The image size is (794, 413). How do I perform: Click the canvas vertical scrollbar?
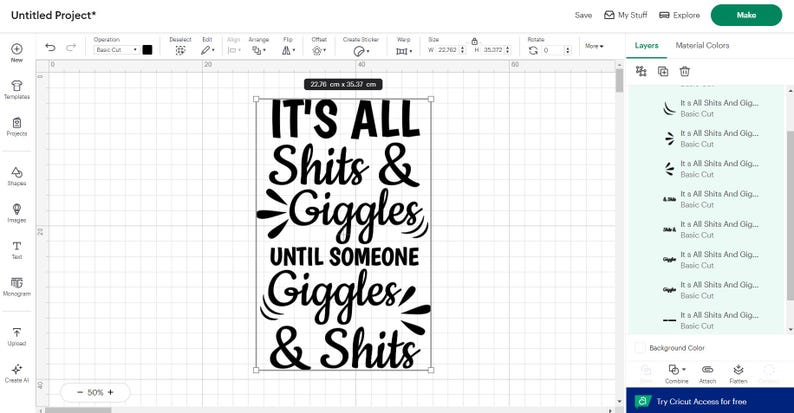coord(619,81)
